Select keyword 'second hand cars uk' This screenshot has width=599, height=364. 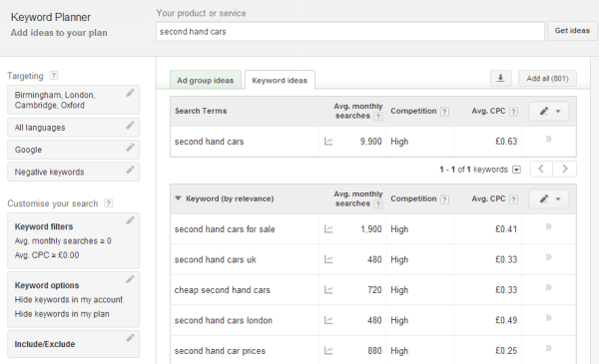[215, 260]
